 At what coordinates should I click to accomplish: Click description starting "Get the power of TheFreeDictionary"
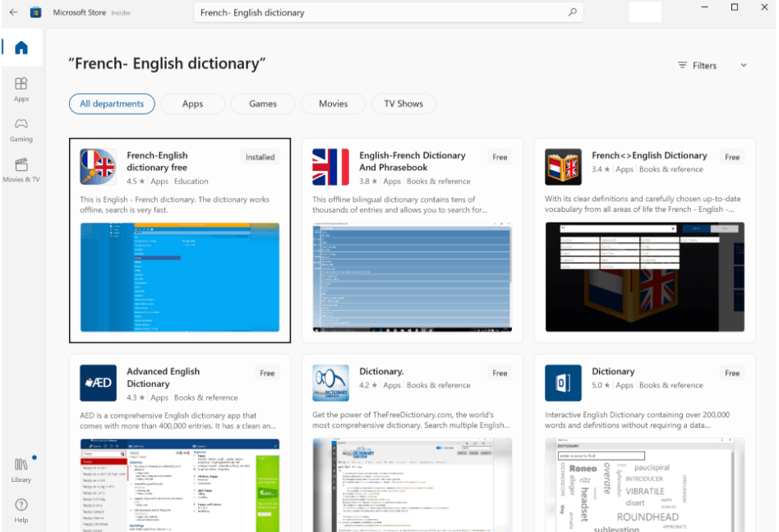411,420
